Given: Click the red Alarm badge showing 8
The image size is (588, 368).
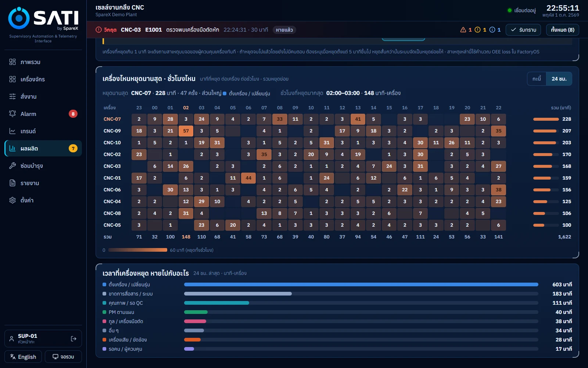Looking at the screenshot, I should (x=73, y=114).
